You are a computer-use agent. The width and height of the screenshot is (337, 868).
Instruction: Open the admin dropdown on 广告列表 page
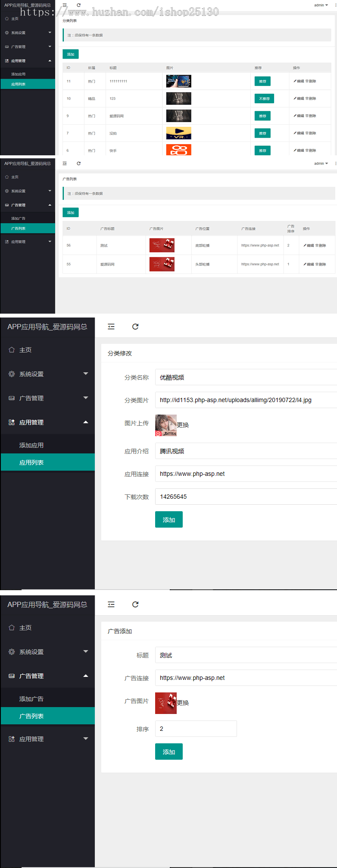click(x=321, y=164)
